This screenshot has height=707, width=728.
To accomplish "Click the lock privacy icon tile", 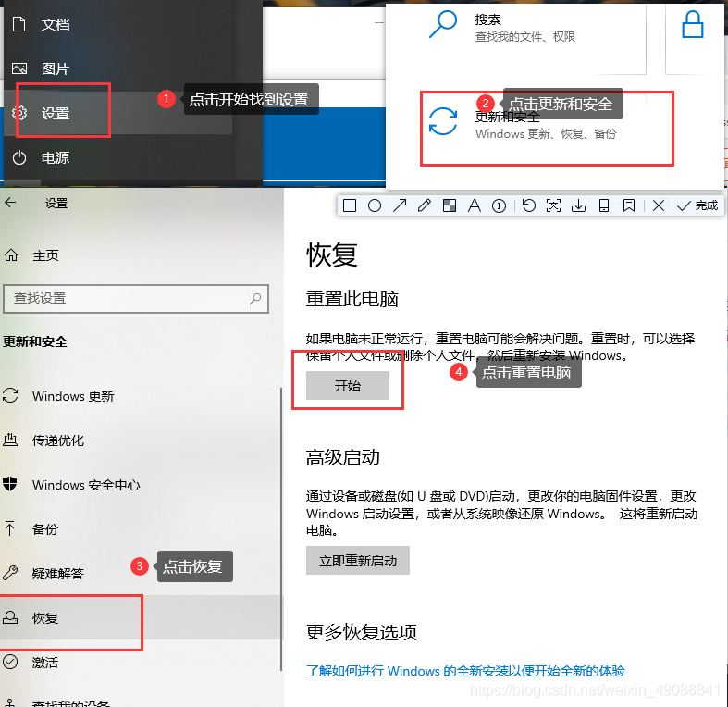I will (692, 24).
